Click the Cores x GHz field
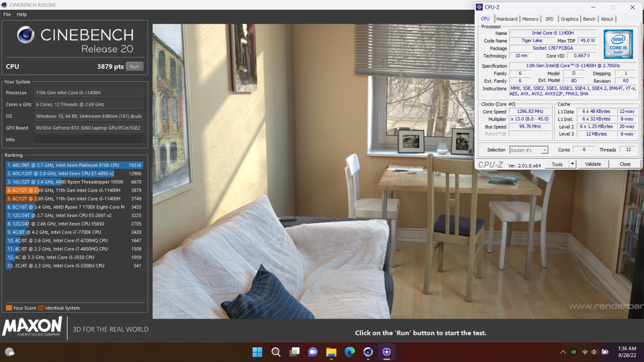Viewport: 644px width, 362px height. click(x=89, y=105)
